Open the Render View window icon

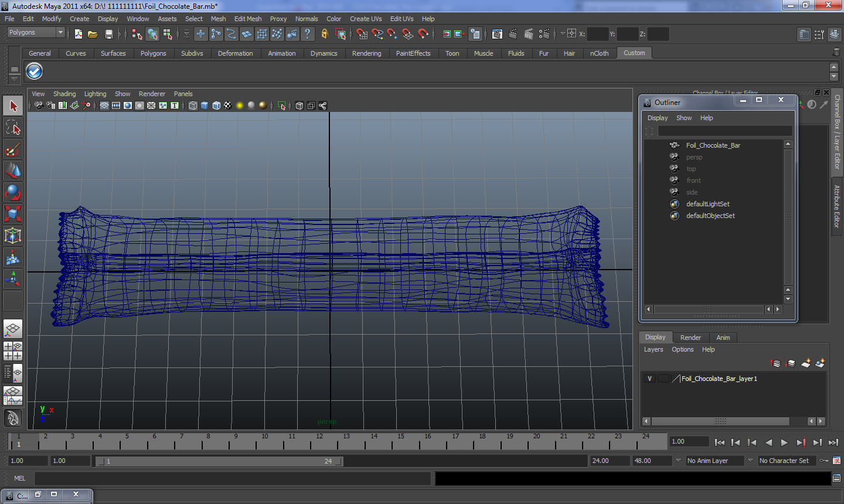coord(498,34)
